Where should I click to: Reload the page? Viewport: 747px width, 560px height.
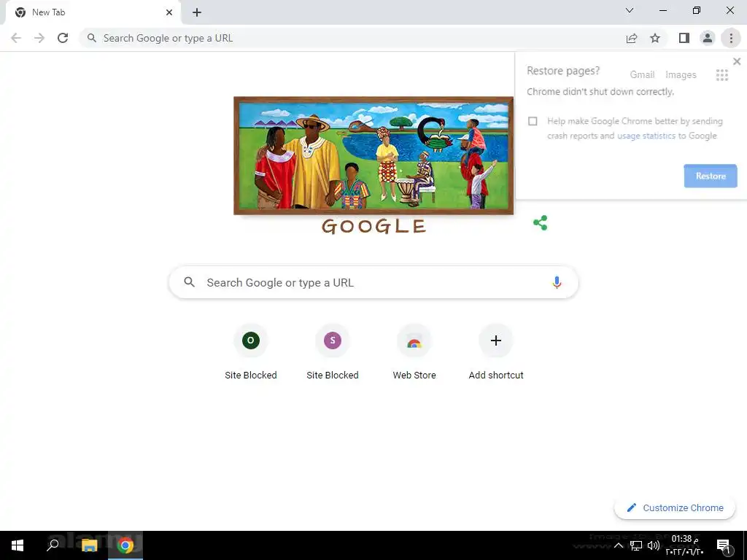pyautogui.click(x=63, y=38)
